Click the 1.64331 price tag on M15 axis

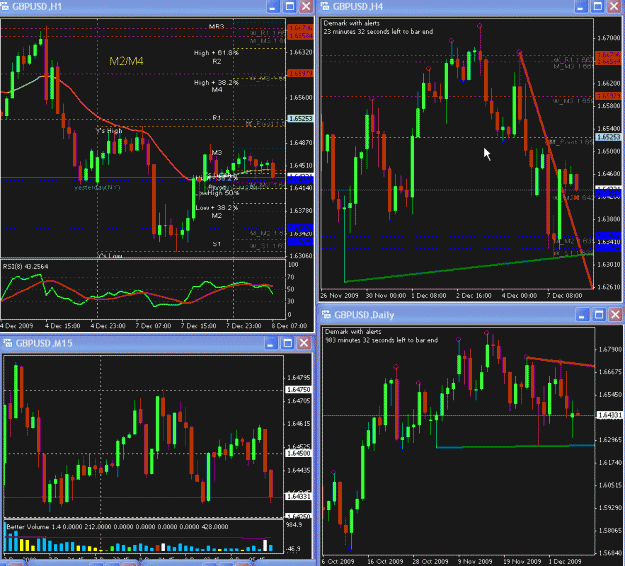299,497
